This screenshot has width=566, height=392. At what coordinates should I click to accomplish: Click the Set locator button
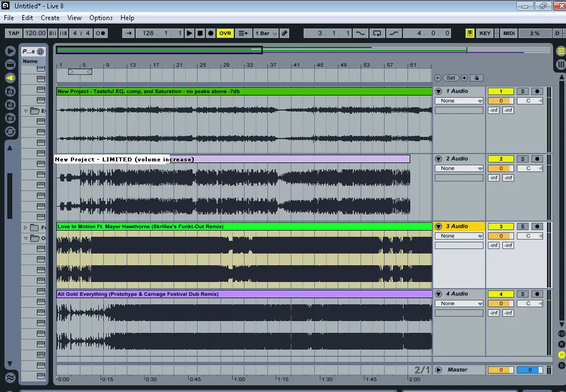point(450,78)
